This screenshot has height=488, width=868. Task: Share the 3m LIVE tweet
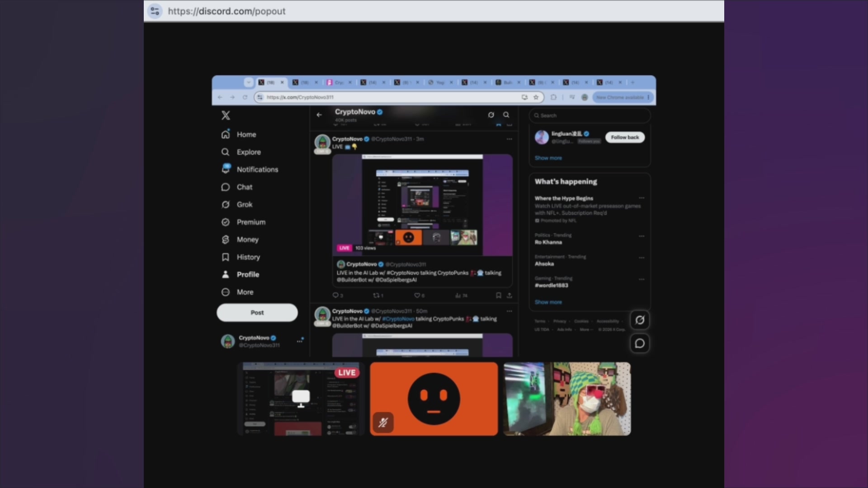pyautogui.click(x=509, y=296)
